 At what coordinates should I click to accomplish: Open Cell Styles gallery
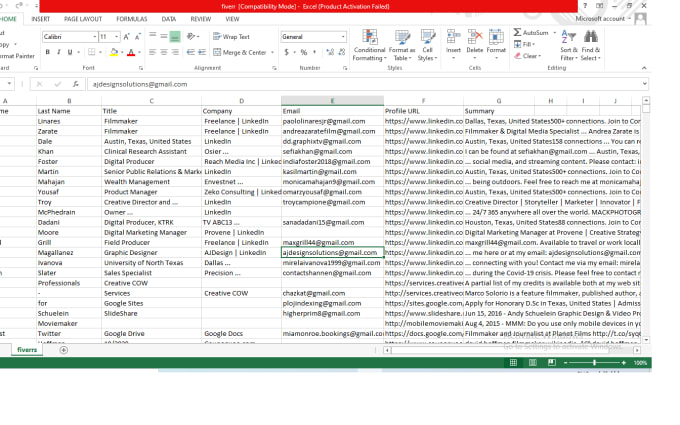pos(428,45)
